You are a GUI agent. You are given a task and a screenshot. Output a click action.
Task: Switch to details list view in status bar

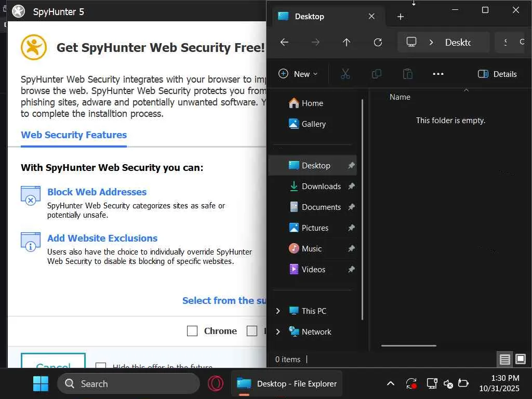pyautogui.click(x=504, y=359)
